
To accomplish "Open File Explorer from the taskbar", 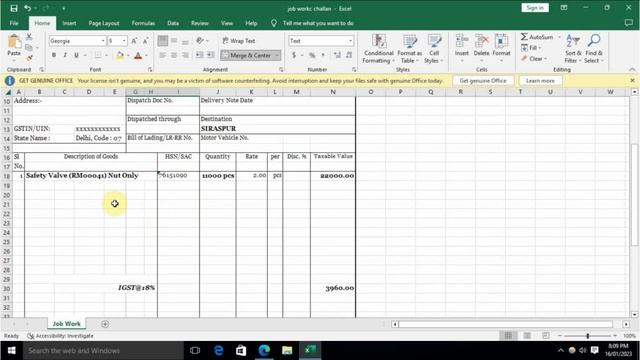I will [287, 350].
